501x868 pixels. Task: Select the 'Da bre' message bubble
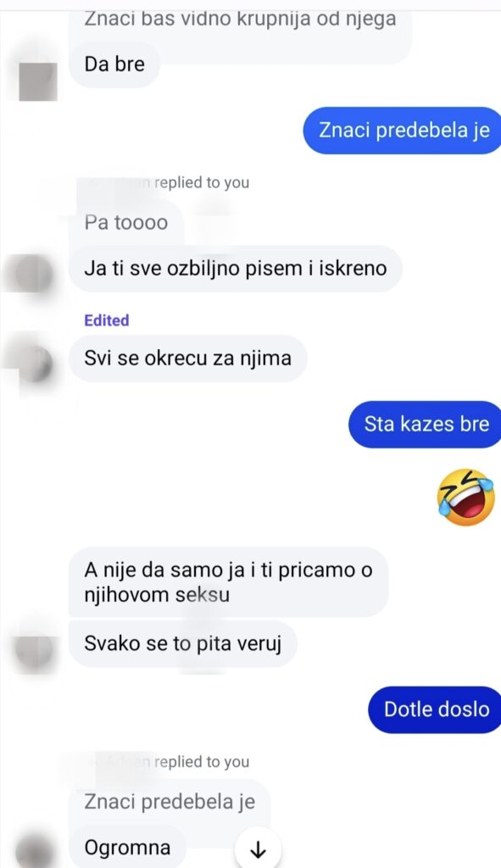[x=114, y=64]
